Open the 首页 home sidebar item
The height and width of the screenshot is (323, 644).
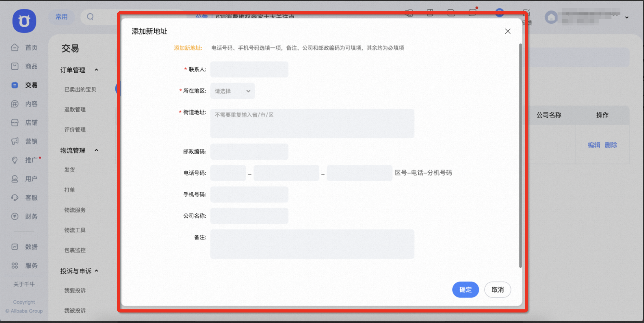click(x=24, y=47)
